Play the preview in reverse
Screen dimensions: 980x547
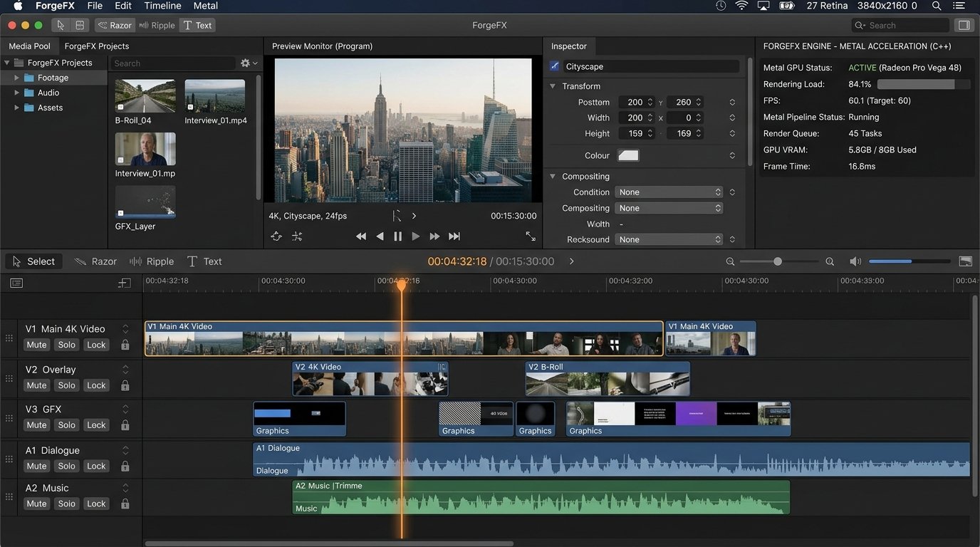coord(380,236)
